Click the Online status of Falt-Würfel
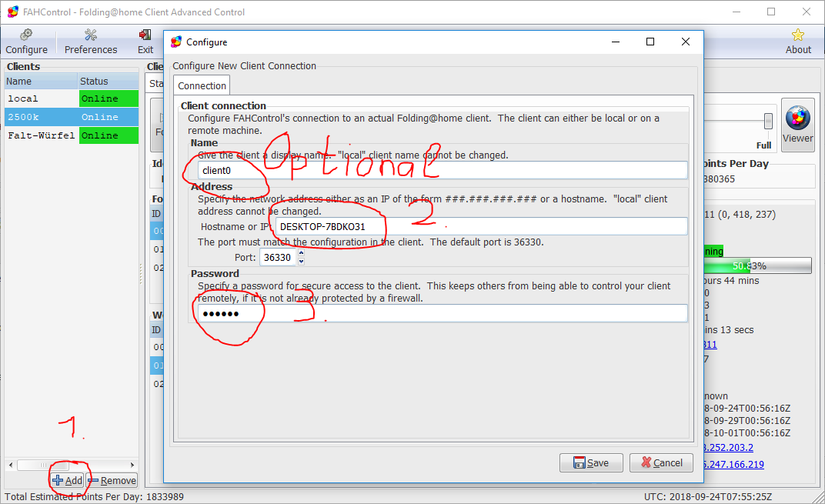This screenshot has height=504, width=825. 109,135
